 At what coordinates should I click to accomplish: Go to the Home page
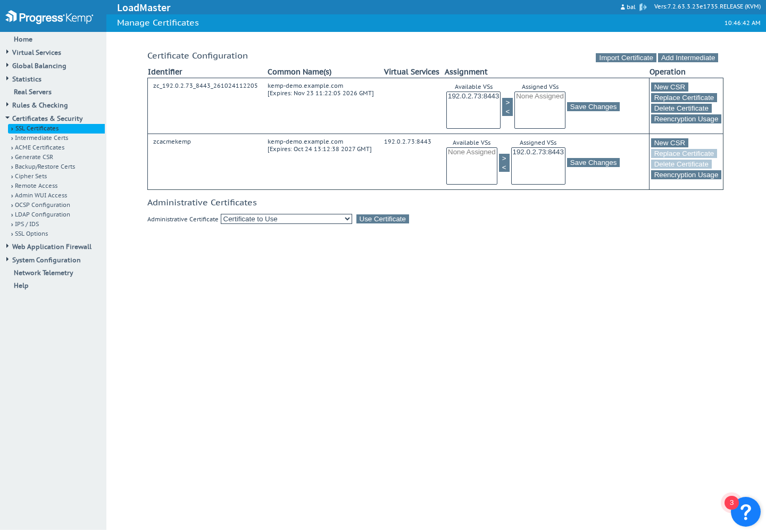(23, 39)
